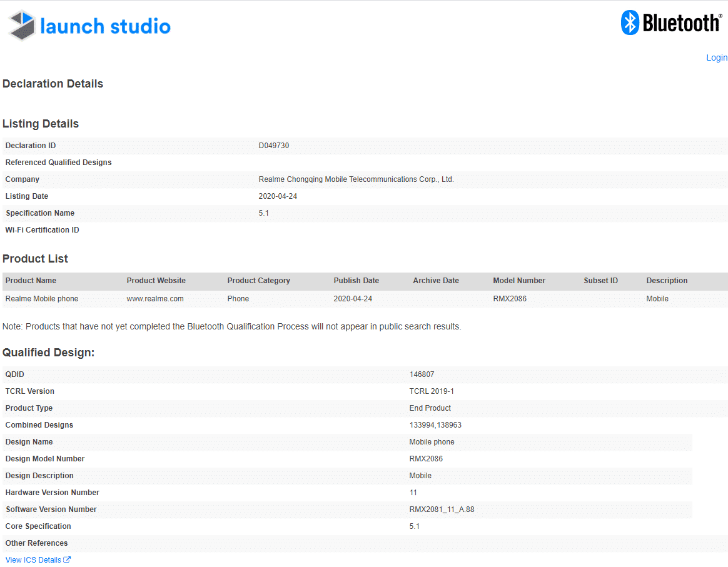Screen dimensions: 728x567
Task: Click the Company name Realme Chongqing Mobile Telecommunications
Action: point(357,179)
